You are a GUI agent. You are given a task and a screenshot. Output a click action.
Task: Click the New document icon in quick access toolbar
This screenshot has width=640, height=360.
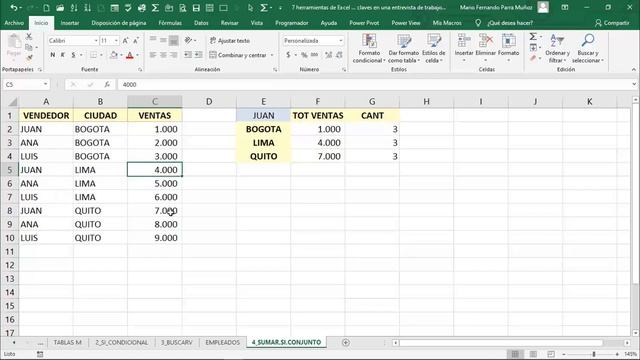click(46, 8)
